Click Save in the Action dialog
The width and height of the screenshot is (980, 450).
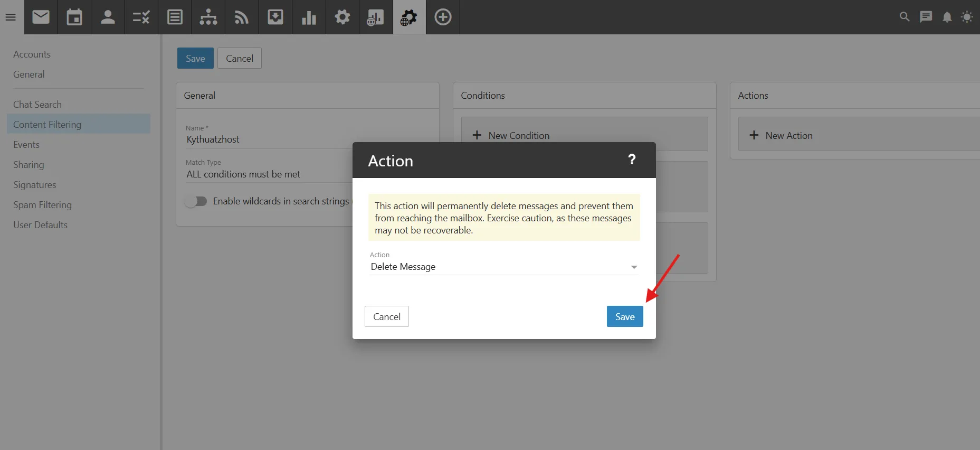624,316
